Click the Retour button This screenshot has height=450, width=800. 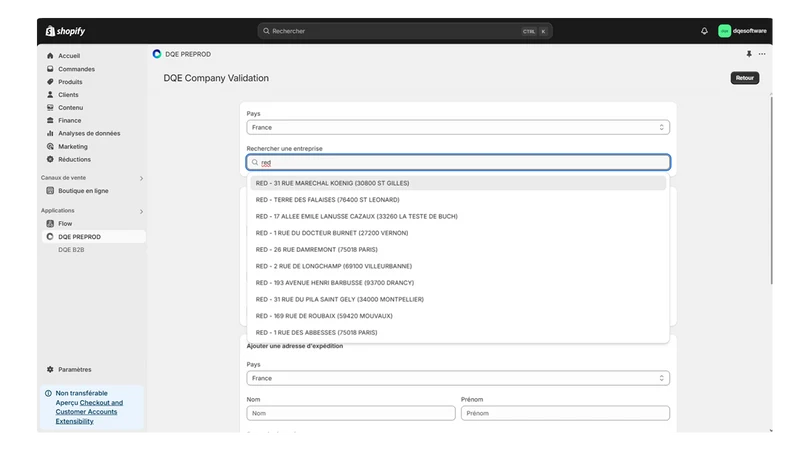click(744, 78)
